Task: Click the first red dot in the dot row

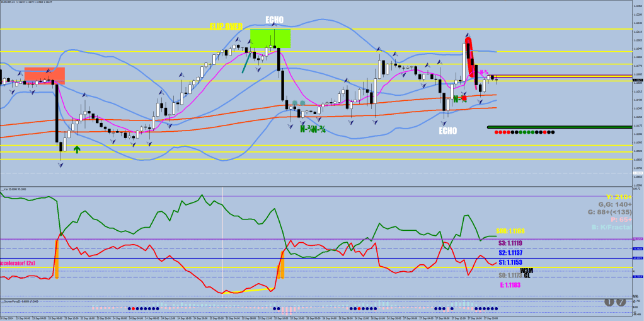Action: 497,132
